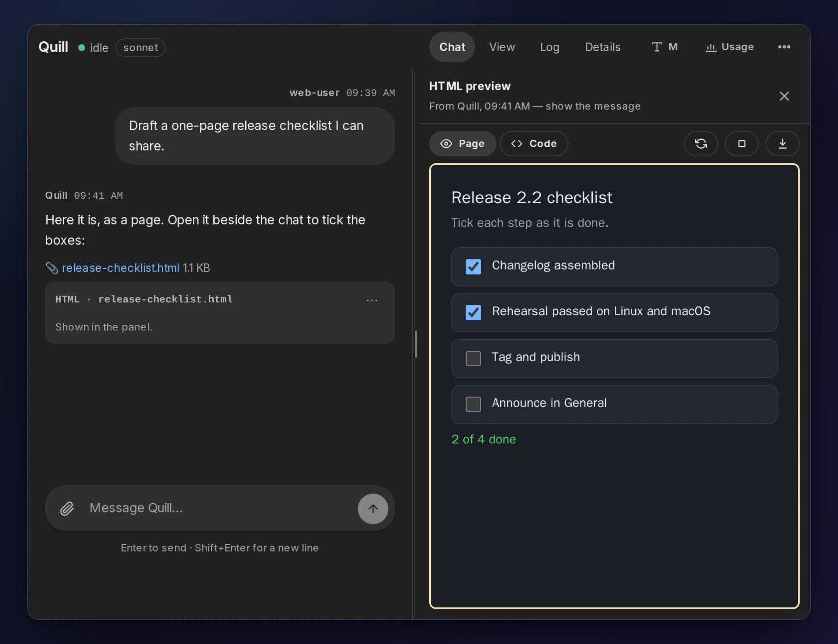Tick the Announce in General checkbox

(x=473, y=404)
